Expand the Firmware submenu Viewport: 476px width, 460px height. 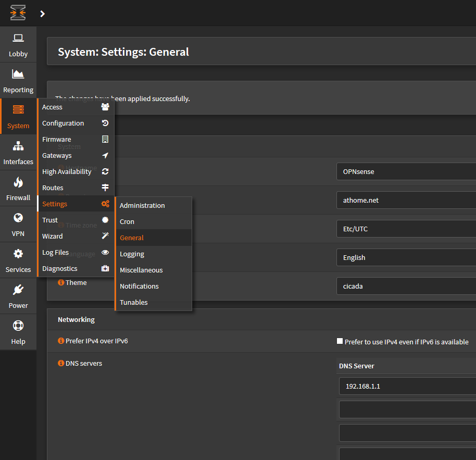[x=76, y=139]
